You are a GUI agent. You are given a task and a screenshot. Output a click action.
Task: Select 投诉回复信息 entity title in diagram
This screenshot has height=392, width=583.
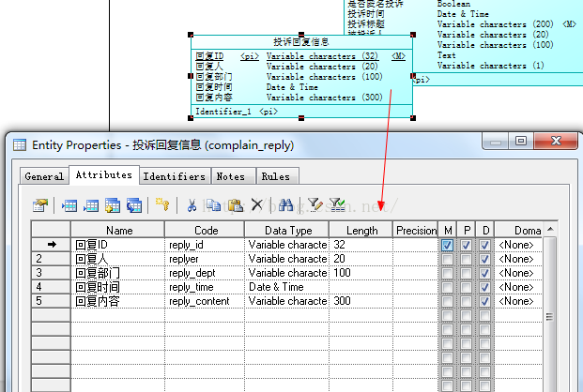(301, 42)
